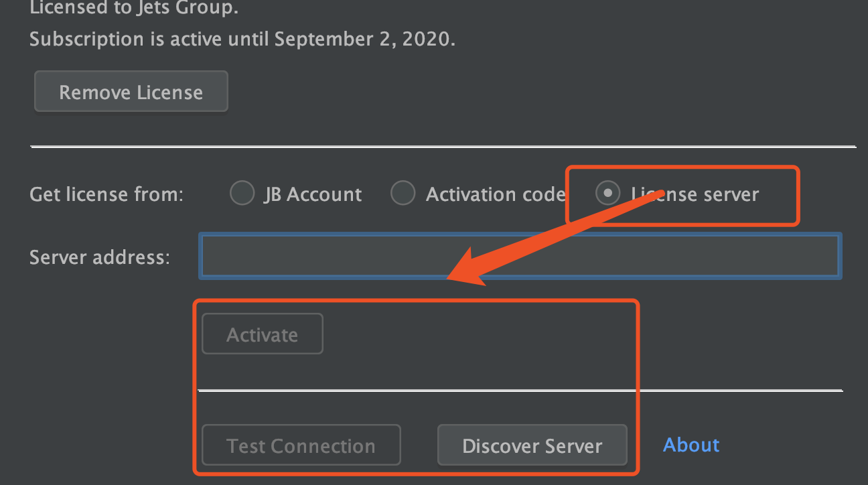Click the Test Connection button

(301, 445)
